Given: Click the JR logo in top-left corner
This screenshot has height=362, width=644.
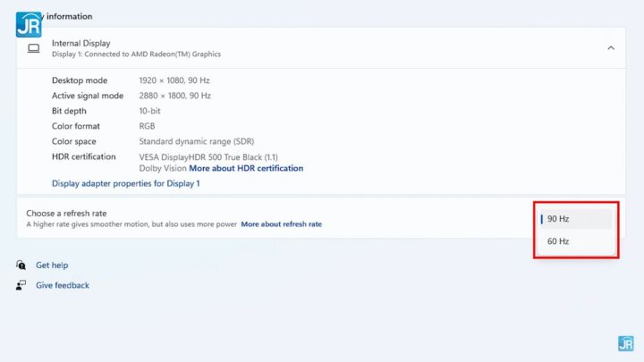Looking at the screenshot, I should click(28, 23).
